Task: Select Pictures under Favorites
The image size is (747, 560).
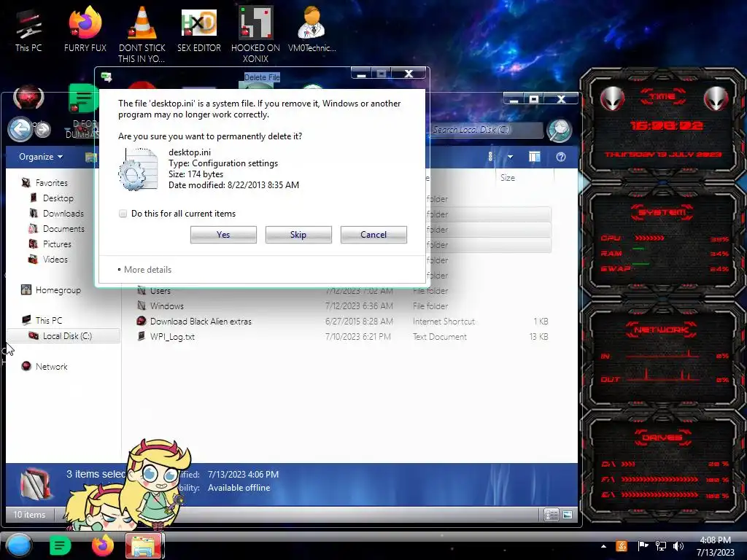Action: (57, 244)
